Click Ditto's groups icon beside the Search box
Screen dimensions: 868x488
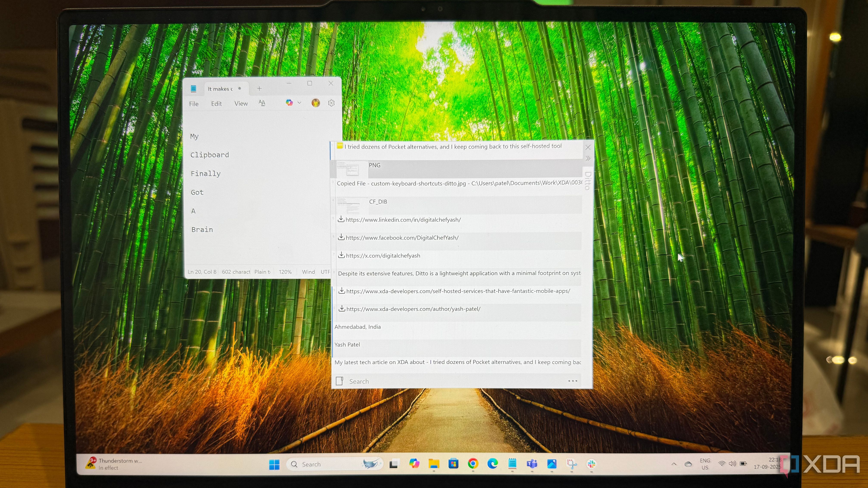(x=339, y=381)
